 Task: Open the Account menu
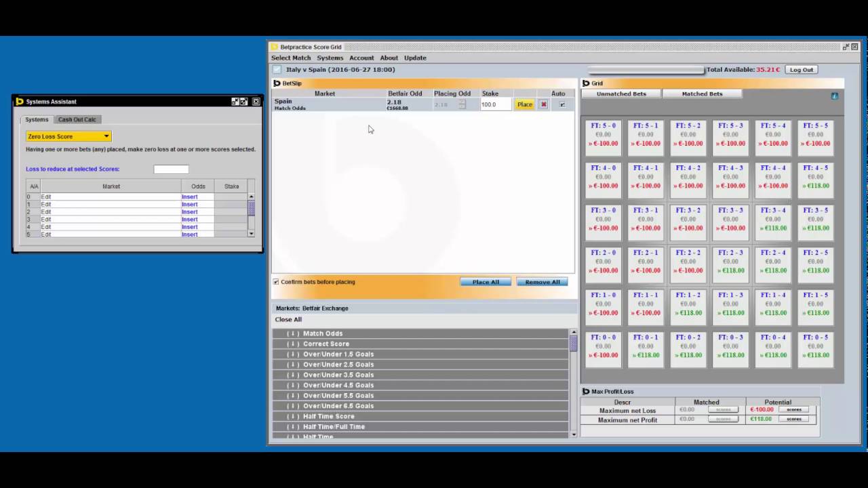pos(361,58)
